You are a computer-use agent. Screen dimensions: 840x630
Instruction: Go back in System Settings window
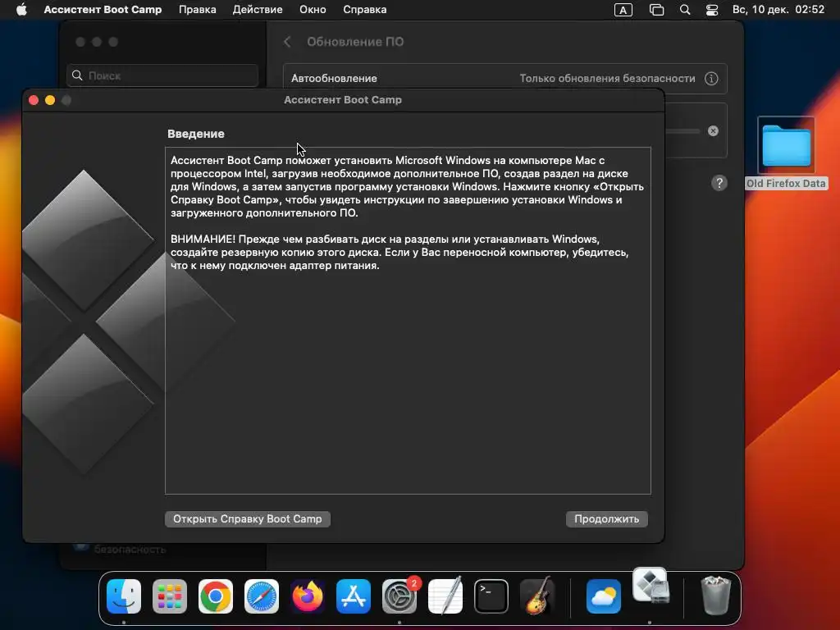288,42
